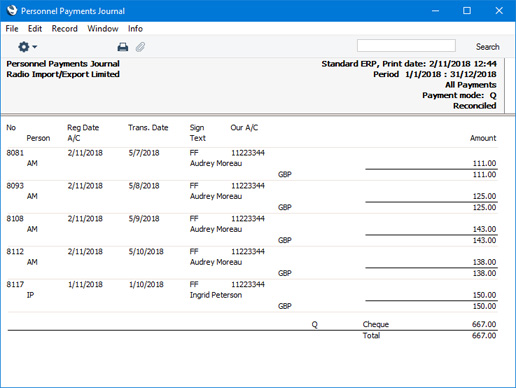The height and width of the screenshot is (388, 516).
Task: Open the Info menu
Action: [135, 29]
